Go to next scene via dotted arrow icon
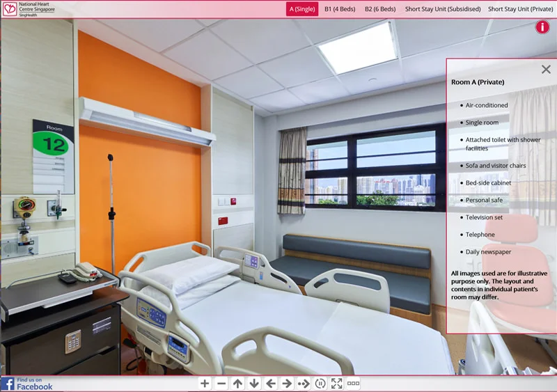Screen dimensions: 557x392 (304, 384)
